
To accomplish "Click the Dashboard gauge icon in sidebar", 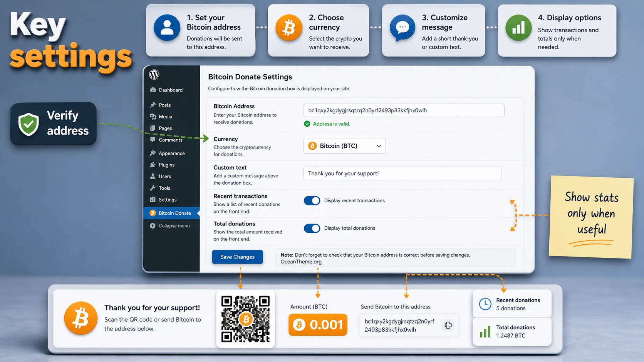I will (153, 90).
